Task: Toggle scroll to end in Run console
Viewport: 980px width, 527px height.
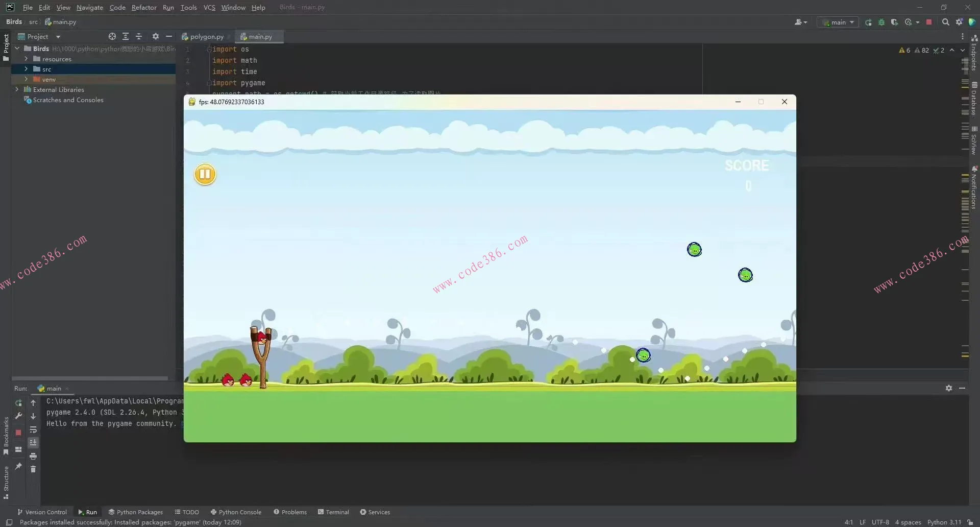Action: [x=33, y=443]
